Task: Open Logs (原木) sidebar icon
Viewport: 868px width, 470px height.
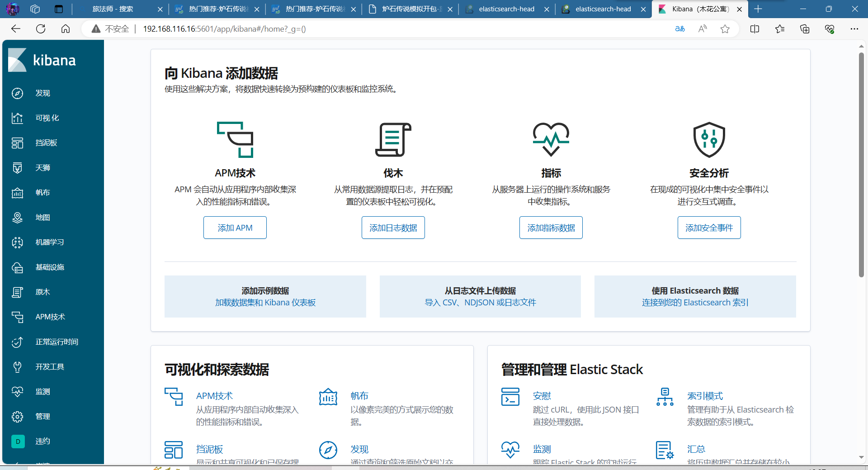Action: 17,292
